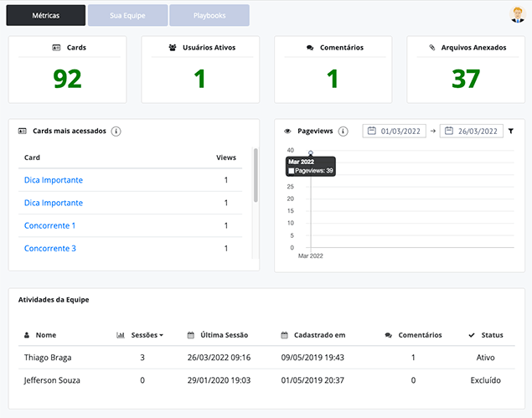
Task: Switch to the Playbooks tab
Action: pyautogui.click(x=209, y=15)
